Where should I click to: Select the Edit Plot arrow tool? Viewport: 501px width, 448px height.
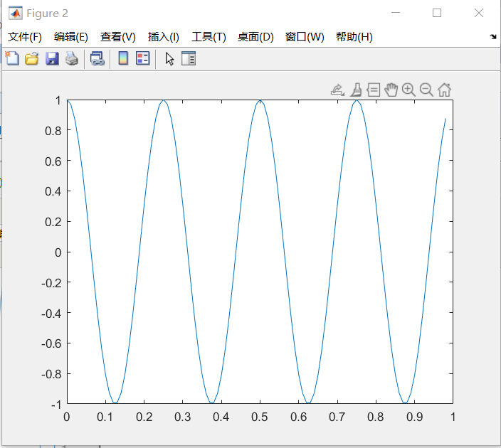pos(169,59)
